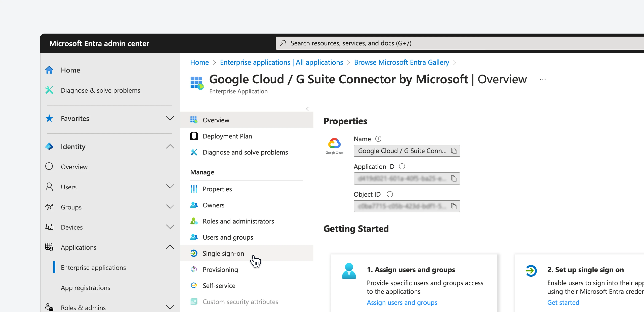Expand the Groups section
The height and width of the screenshot is (312, 644).
coord(170,207)
